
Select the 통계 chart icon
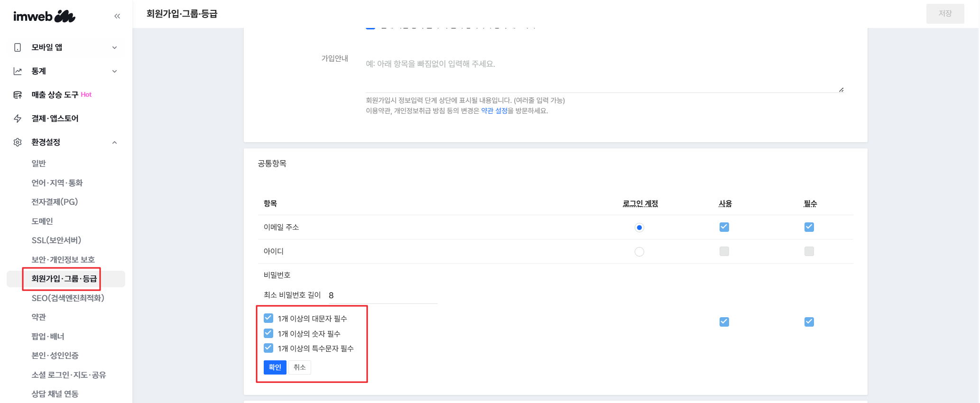(x=17, y=71)
